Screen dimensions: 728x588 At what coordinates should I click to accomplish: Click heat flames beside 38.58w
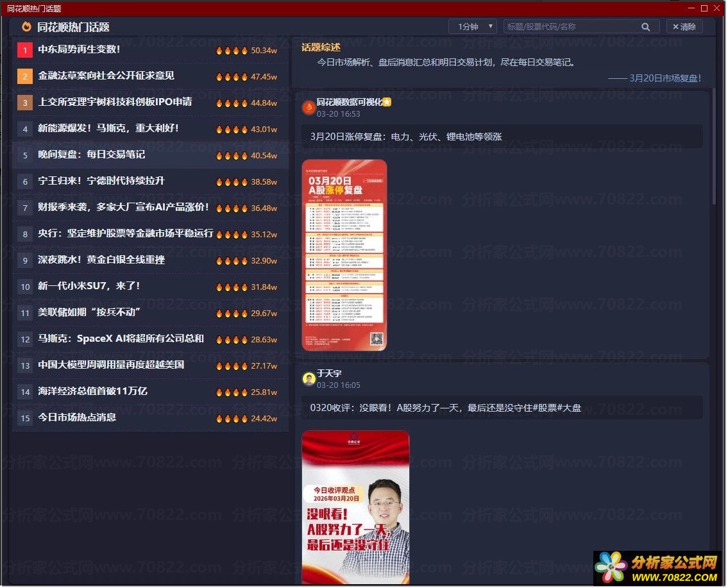point(232,182)
